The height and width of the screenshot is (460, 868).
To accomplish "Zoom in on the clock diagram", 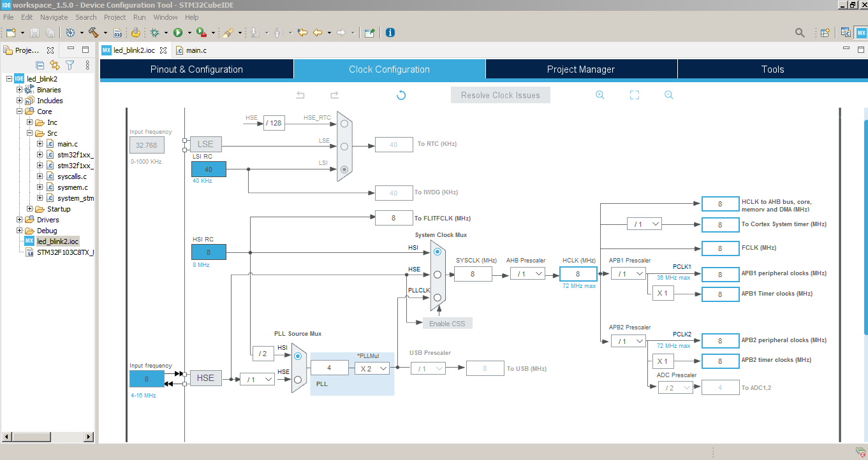I will 600,94.
